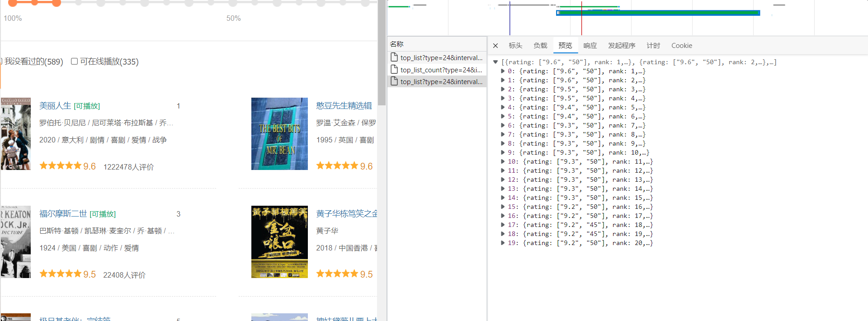Click the 美丽人生 poster thumbnail
This screenshot has height=321, width=868.
click(x=16, y=134)
